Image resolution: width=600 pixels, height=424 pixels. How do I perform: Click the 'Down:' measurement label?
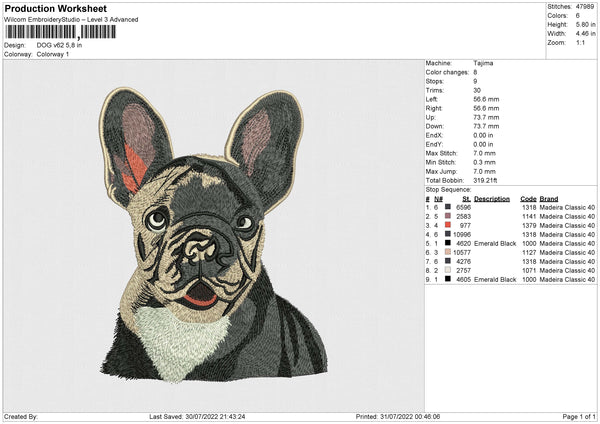[x=434, y=126]
